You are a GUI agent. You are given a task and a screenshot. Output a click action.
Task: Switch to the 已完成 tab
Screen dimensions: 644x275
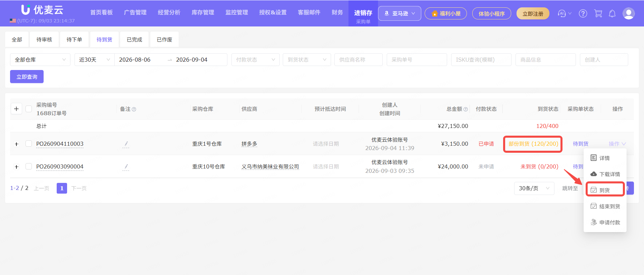(x=135, y=40)
